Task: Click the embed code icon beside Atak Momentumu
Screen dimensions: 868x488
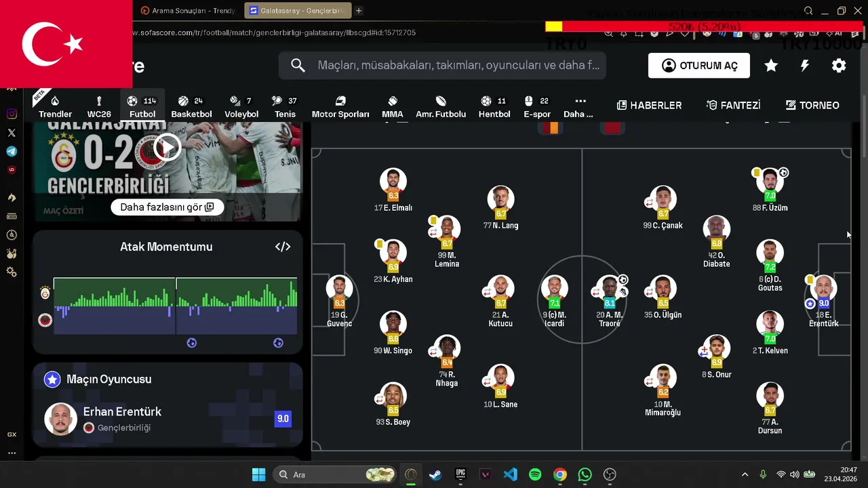Action: tap(283, 247)
